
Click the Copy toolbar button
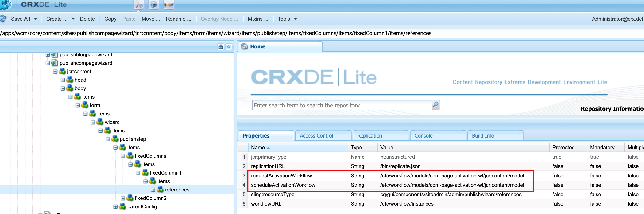tap(110, 19)
